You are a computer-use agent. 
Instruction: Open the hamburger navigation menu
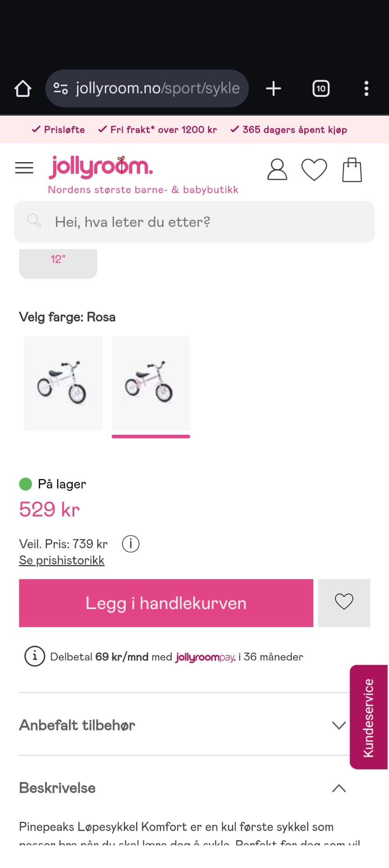pos(24,168)
